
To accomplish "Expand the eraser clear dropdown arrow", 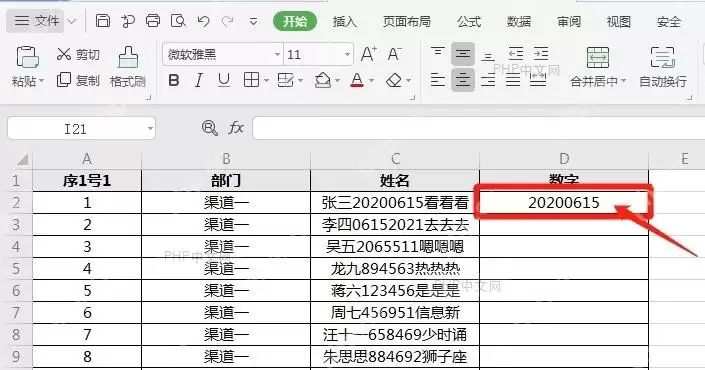I will point(408,81).
